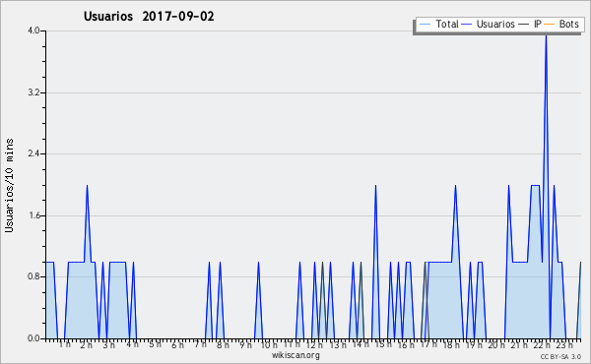Click the CC BY-SA 3.0 license text
The height and width of the screenshot is (364, 591).
pyautogui.click(x=560, y=356)
